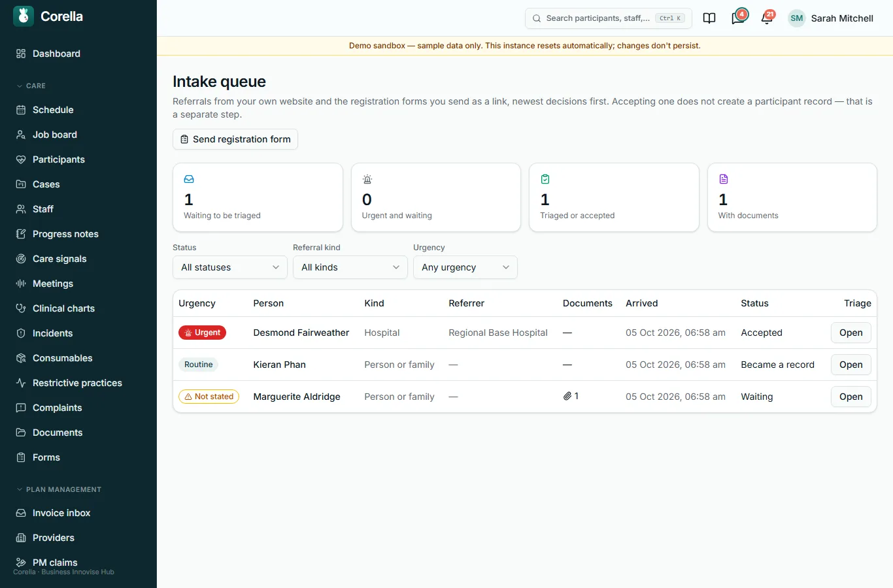Open PM claims in the sidebar
The width and height of the screenshot is (893, 588).
click(78, 563)
